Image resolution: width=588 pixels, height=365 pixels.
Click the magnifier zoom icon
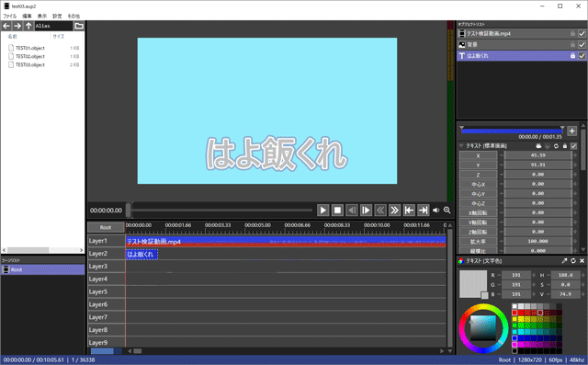[x=447, y=210]
